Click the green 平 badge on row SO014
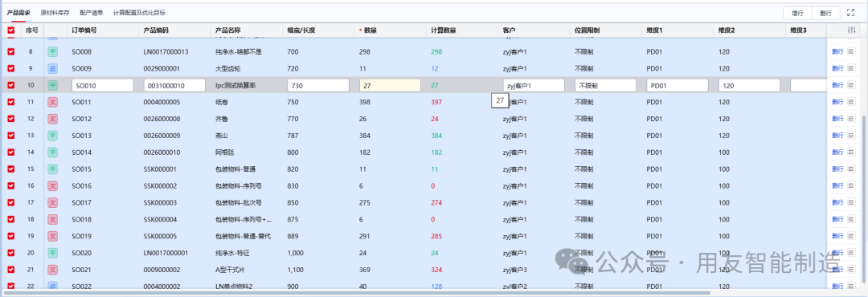The height and width of the screenshot is (297, 868). (x=52, y=152)
